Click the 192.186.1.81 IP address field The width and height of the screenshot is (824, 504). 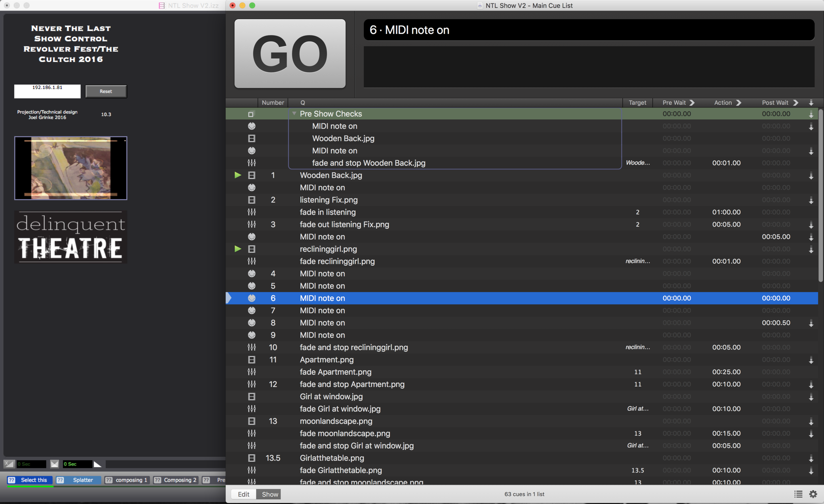click(47, 91)
